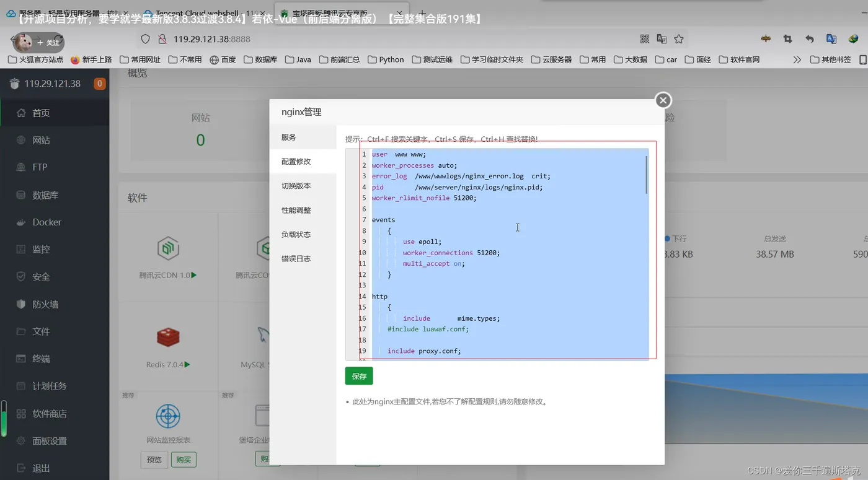Click the QR code icon in address bar
The height and width of the screenshot is (480, 868).
coord(645,39)
